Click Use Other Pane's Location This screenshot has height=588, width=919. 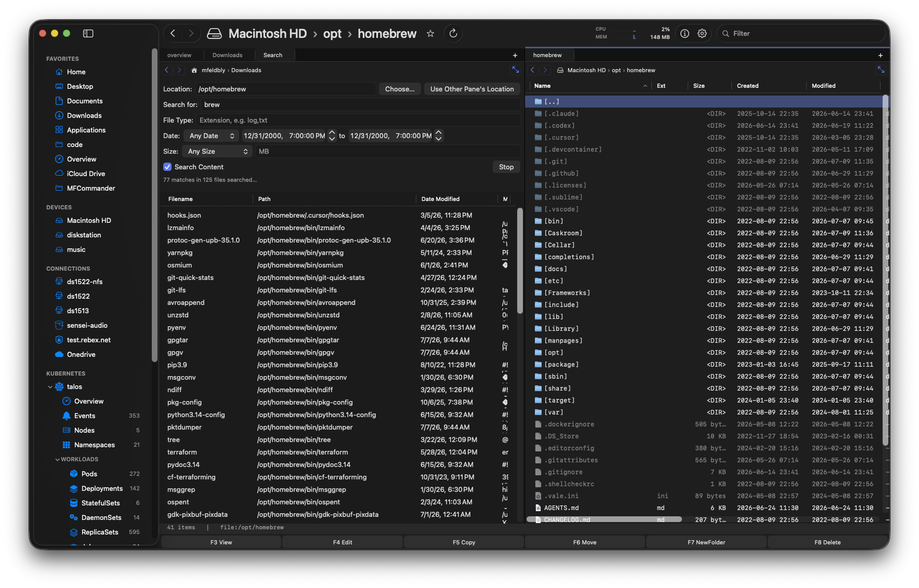(x=472, y=89)
